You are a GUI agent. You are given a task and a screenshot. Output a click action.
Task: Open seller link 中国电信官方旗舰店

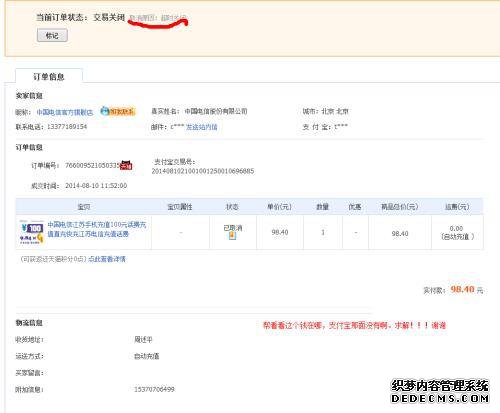click(x=65, y=112)
